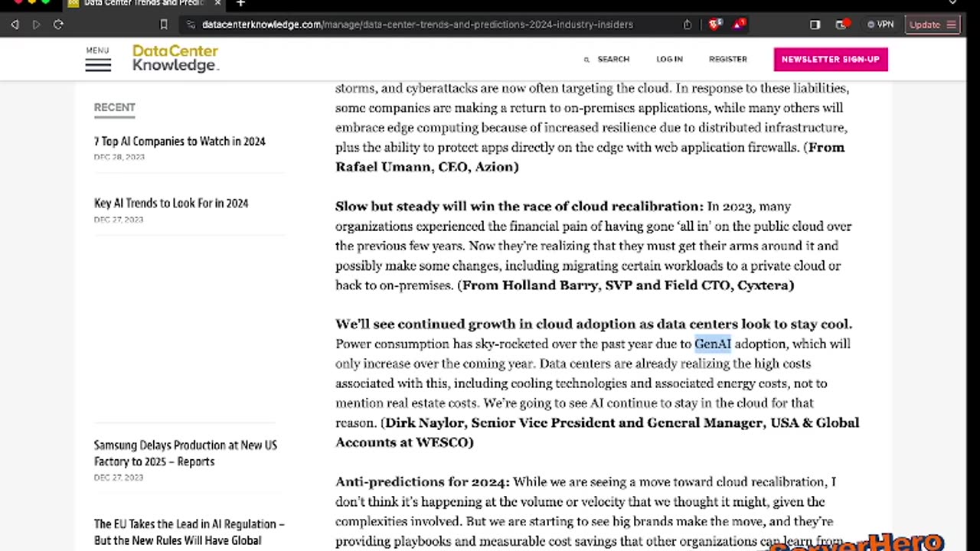Click the share icon in the address bar
Screen dimensions: 980x551
688,24
